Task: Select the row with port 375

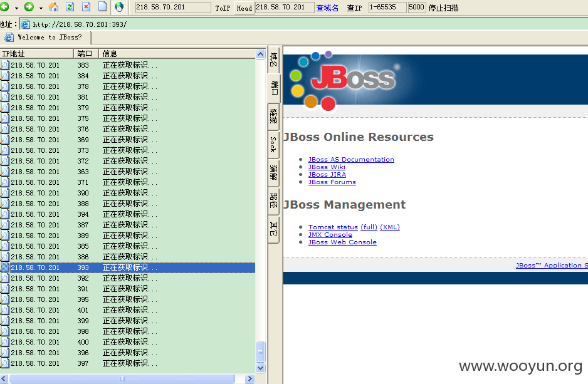Action: pyautogui.click(x=127, y=118)
